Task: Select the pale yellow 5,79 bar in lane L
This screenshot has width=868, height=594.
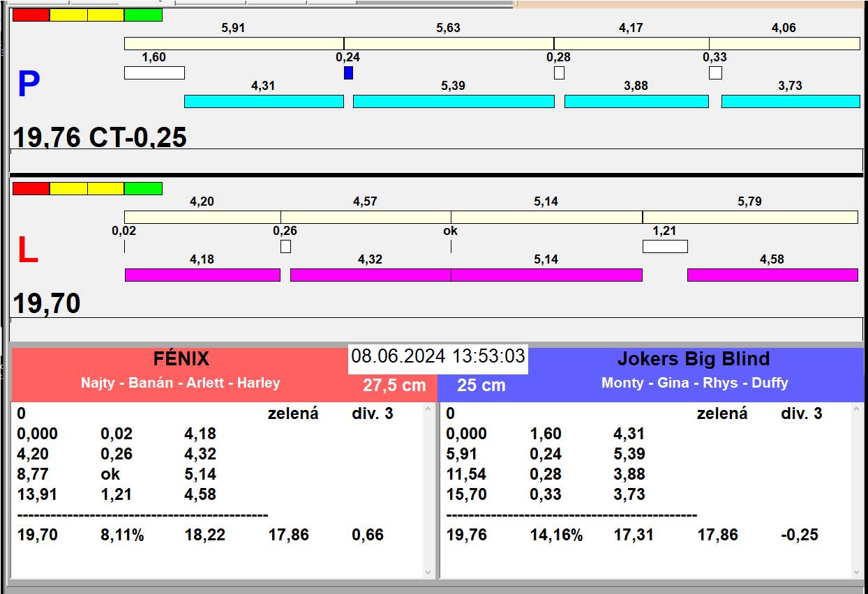Action: [x=749, y=217]
